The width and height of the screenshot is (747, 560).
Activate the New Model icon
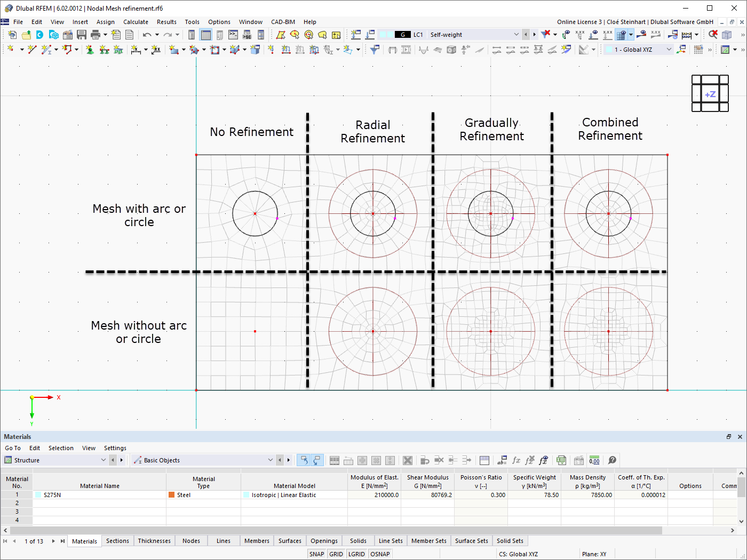[x=12, y=34]
